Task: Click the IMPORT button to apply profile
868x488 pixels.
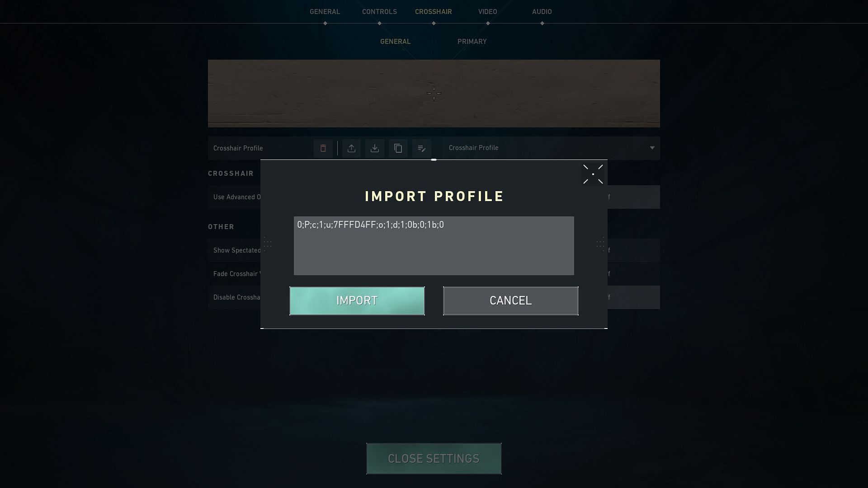Action: point(357,301)
